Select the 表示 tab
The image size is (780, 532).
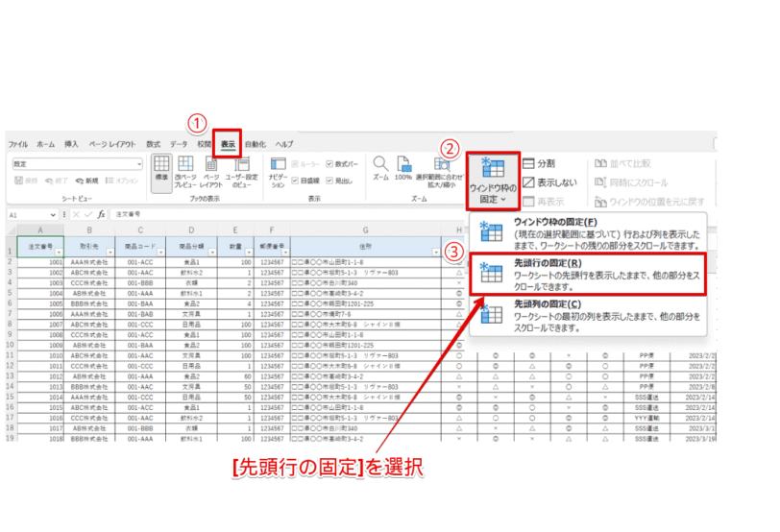click(228, 144)
